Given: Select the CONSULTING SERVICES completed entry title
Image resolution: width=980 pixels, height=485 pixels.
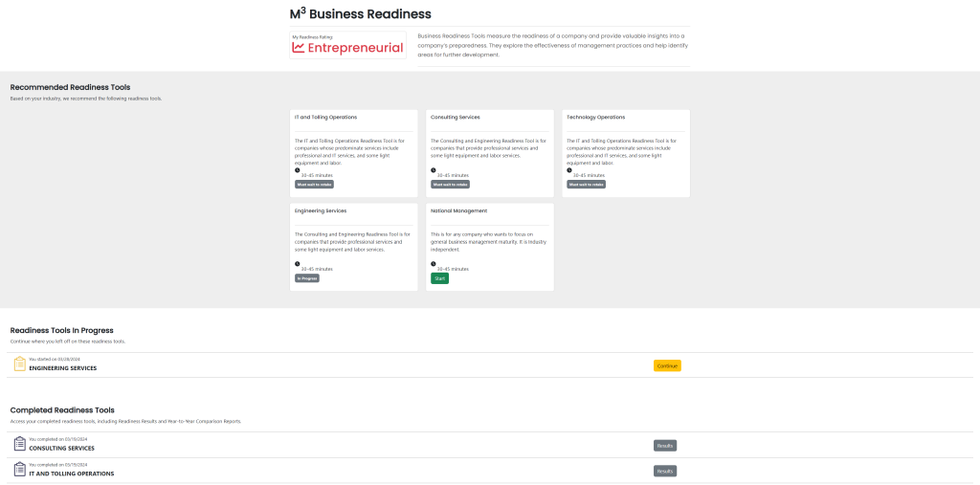Looking at the screenshot, I should click(62, 448).
